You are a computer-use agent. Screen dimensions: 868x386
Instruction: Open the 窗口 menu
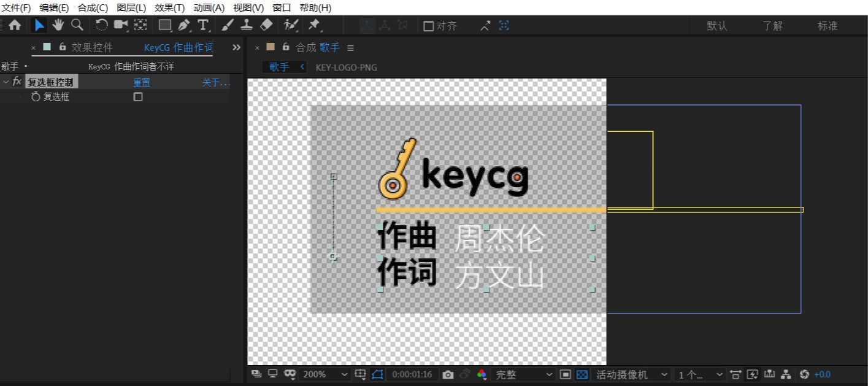[x=282, y=8]
